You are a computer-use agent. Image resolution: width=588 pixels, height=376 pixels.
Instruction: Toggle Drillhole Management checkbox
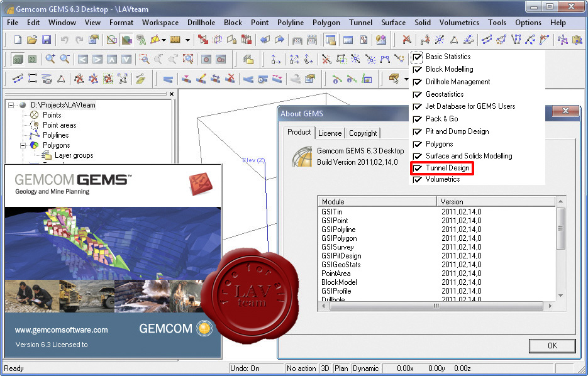click(x=417, y=82)
